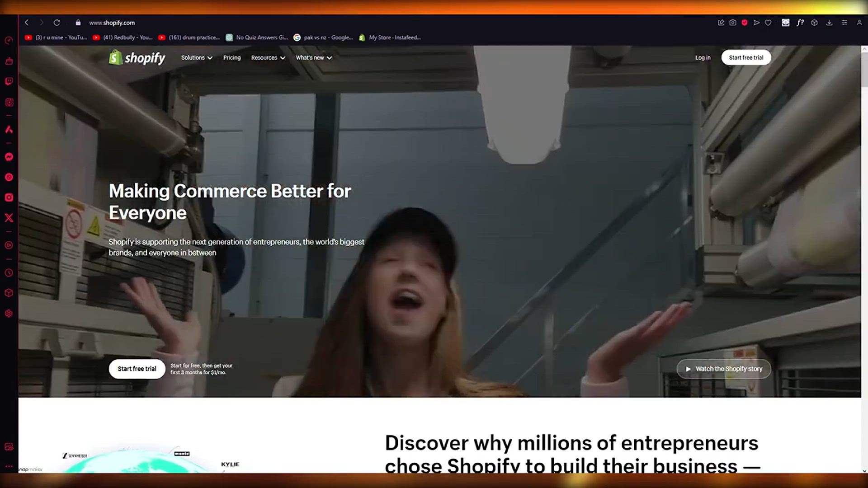Viewport: 868px width, 488px height.
Task: Click the 'Making Commerce Better for Everyone' heading
Action: (x=230, y=202)
